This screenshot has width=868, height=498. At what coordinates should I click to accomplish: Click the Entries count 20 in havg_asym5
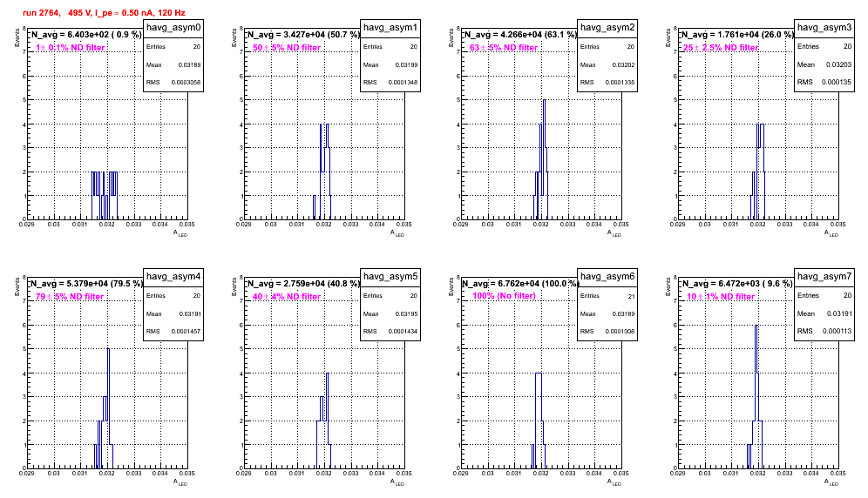(414, 296)
